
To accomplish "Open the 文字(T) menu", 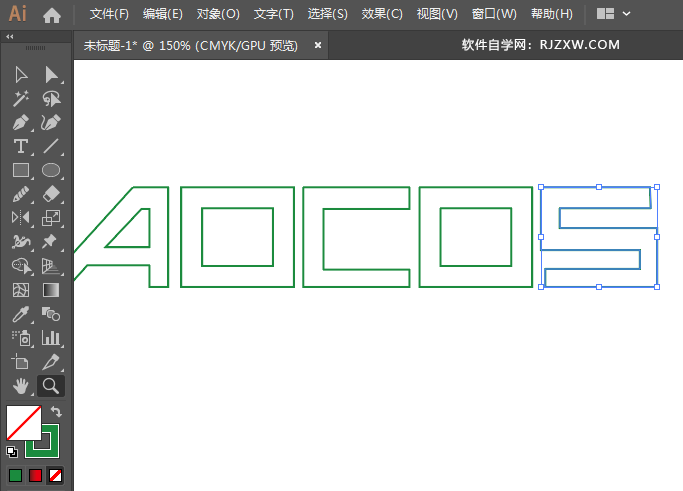I will click(x=274, y=14).
